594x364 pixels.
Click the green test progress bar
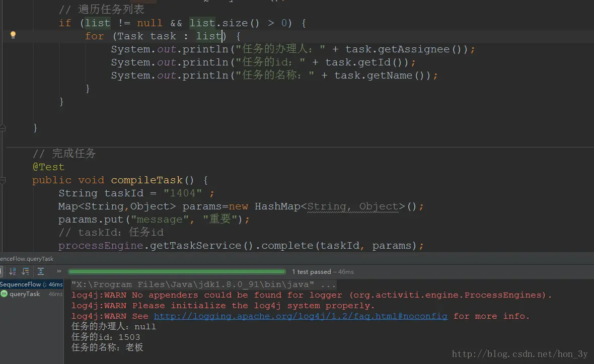[177, 271]
